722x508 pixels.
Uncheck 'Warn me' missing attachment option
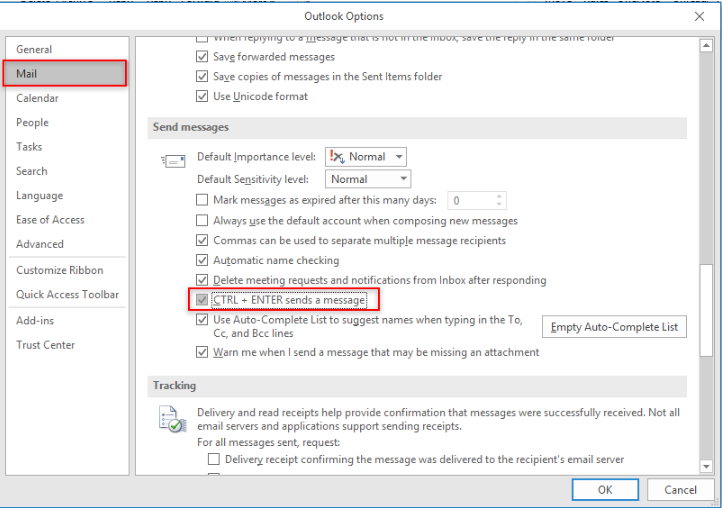point(203,352)
